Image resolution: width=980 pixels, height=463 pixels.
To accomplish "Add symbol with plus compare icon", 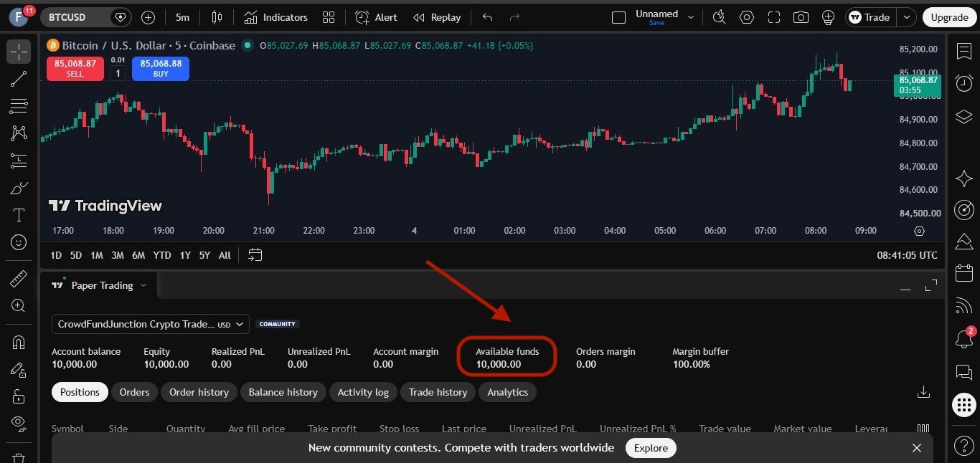I will (x=149, y=17).
